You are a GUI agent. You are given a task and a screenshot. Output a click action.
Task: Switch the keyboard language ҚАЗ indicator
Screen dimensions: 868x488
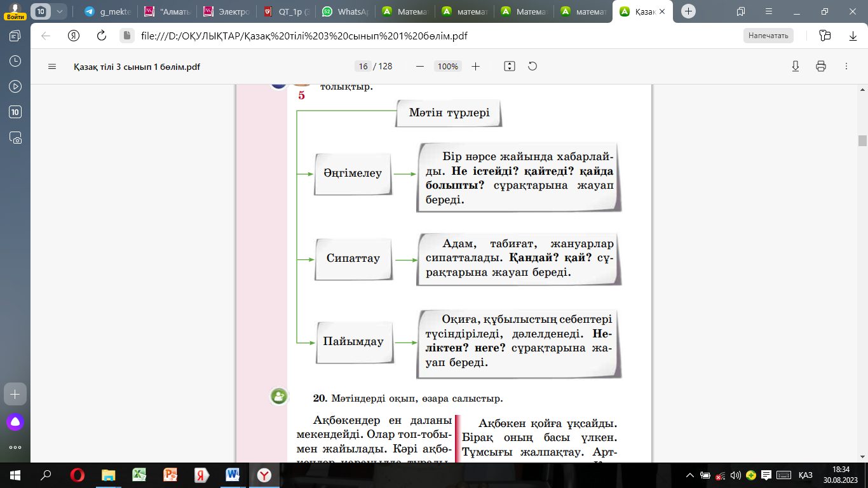806,475
